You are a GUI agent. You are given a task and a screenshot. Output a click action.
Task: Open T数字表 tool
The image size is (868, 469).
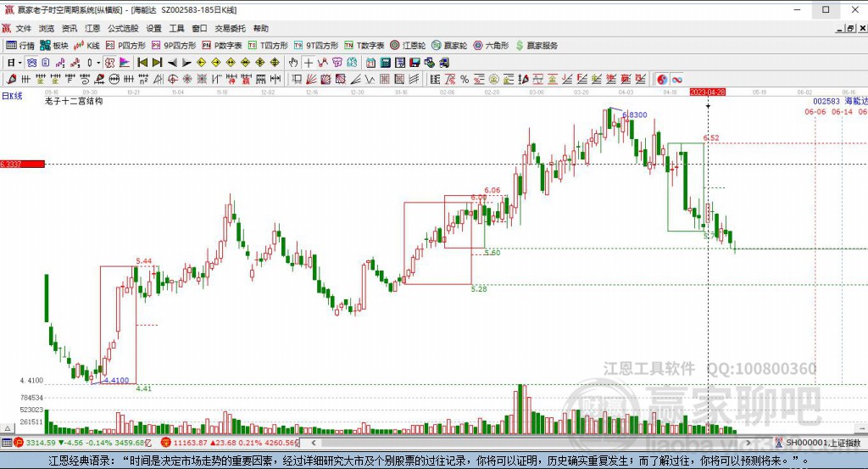tap(364, 46)
